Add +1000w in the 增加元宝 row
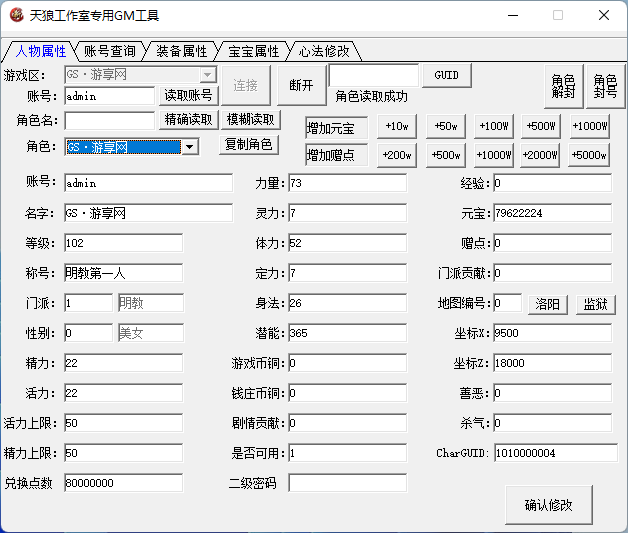This screenshot has width=628, height=533. click(x=590, y=126)
